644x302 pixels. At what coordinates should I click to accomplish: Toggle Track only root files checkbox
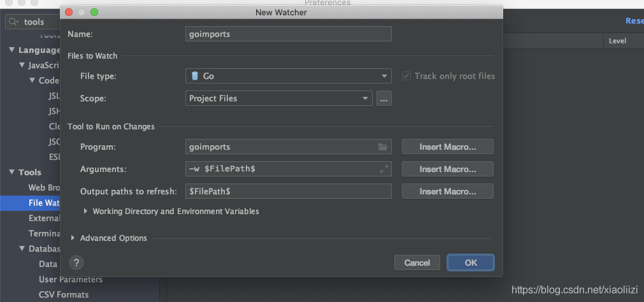[x=406, y=76]
